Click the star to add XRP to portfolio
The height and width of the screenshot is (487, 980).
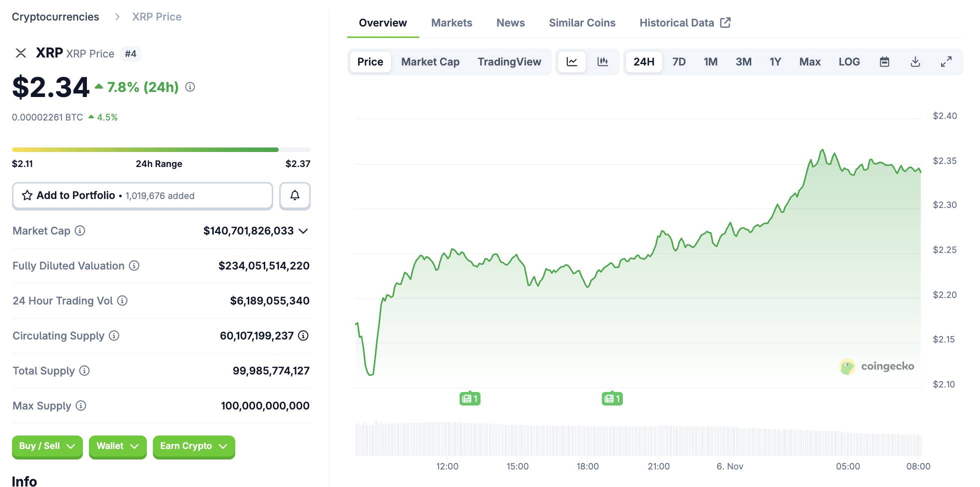point(27,195)
